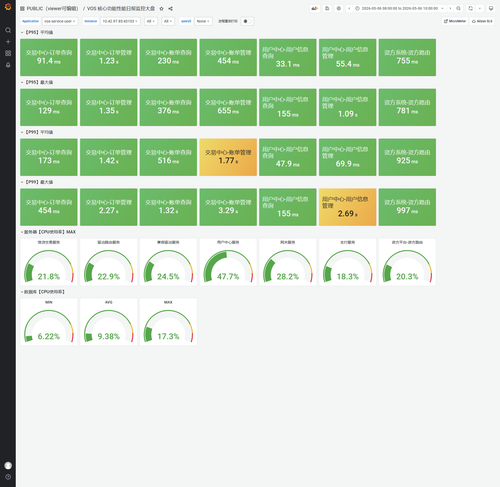
Task: Open the first All variable dropdown
Action: (151, 21)
